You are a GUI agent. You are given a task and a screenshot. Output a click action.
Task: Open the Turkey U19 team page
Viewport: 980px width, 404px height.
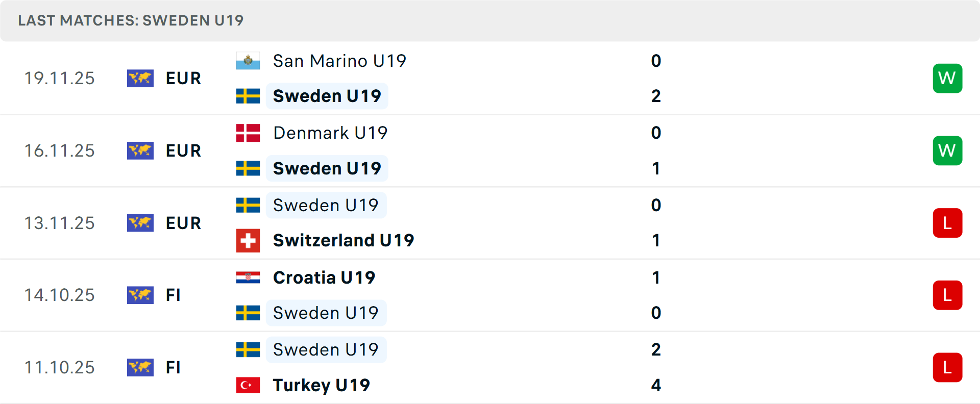coord(322,385)
